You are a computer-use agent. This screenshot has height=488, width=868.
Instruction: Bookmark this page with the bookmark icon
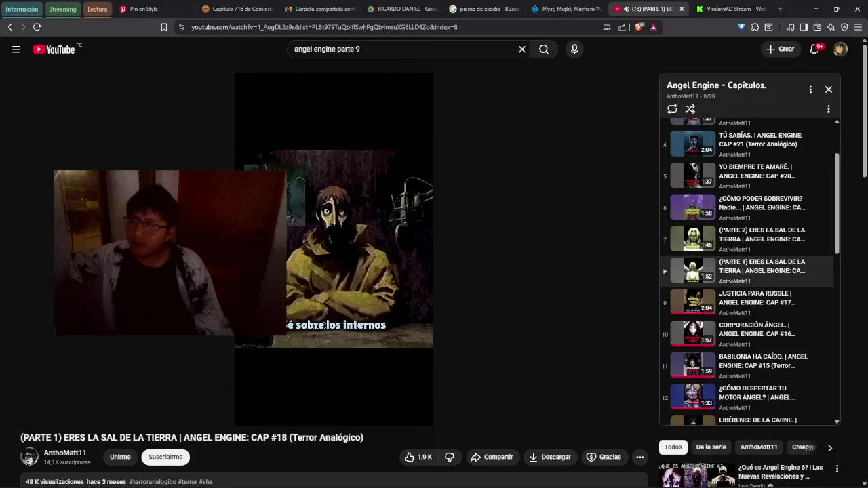pos(164,27)
